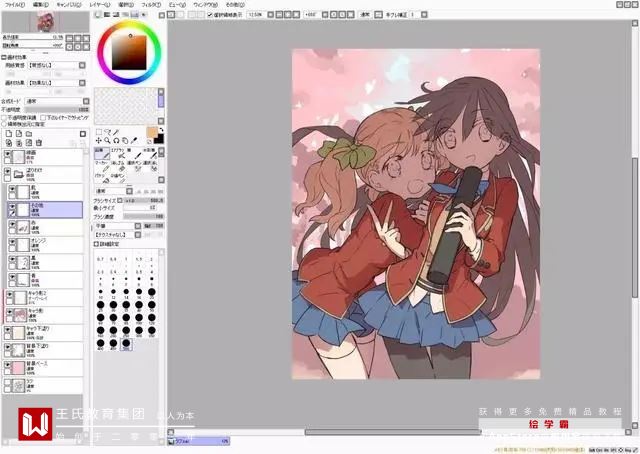The width and height of the screenshot is (640, 454).
Task: Collapse the 詳細設定 section
Action: tap(96, 244)
